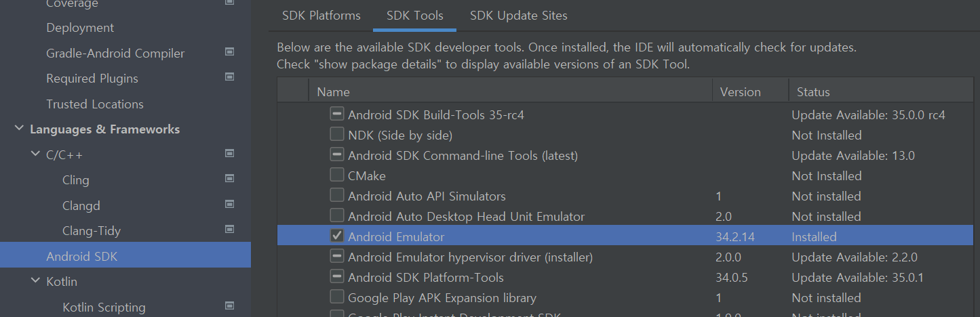Click project-settings icon beside Cling
Image resolution: width=980 pixels, height=317 pixels.
coord(229,178)
